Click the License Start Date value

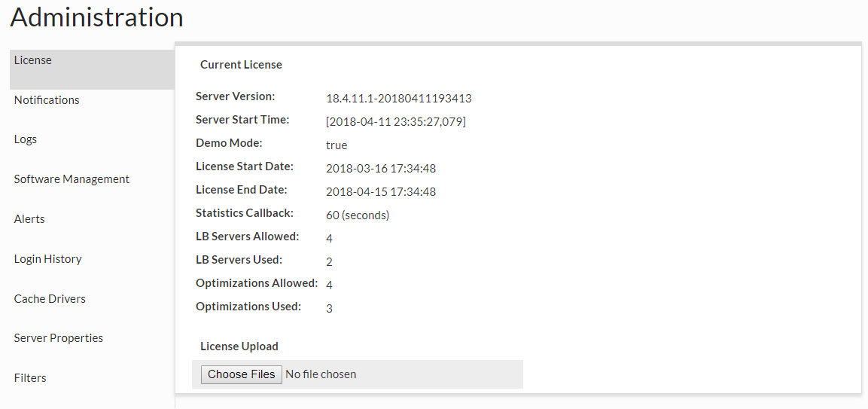tap(381, 169)
